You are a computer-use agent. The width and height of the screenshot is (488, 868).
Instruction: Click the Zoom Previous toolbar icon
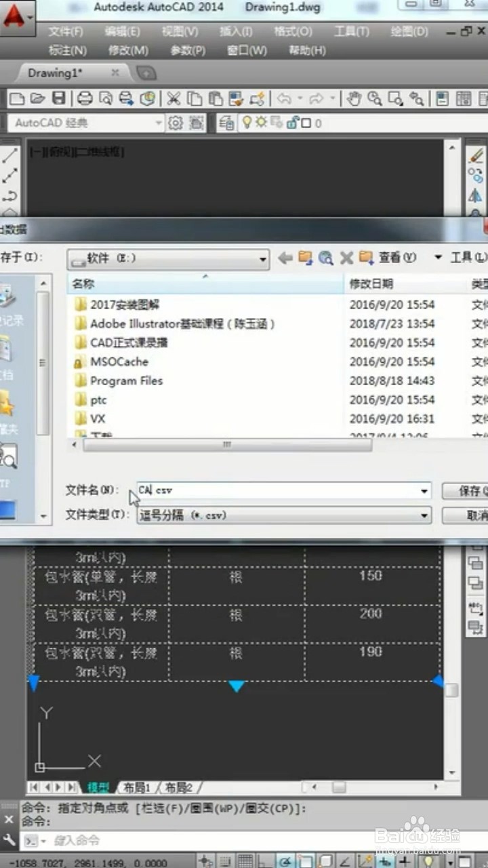(416, 99)
